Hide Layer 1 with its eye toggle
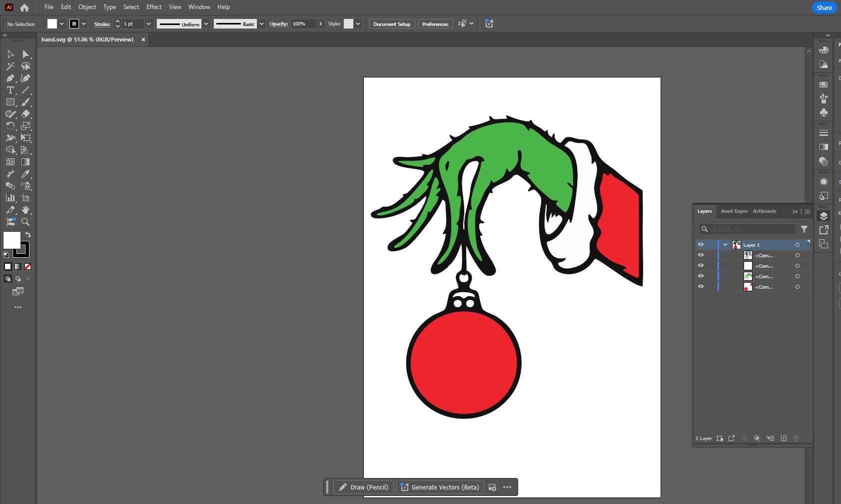 (701, 244)
